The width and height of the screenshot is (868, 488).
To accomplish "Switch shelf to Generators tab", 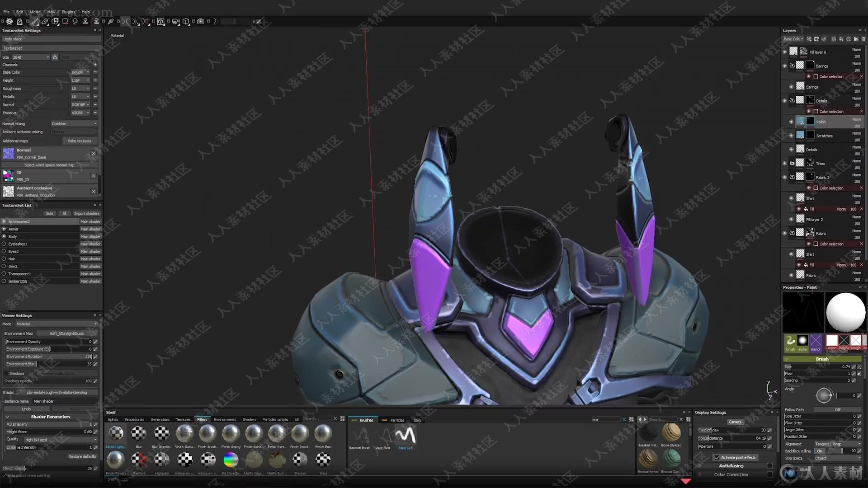I will pos(160,419).
